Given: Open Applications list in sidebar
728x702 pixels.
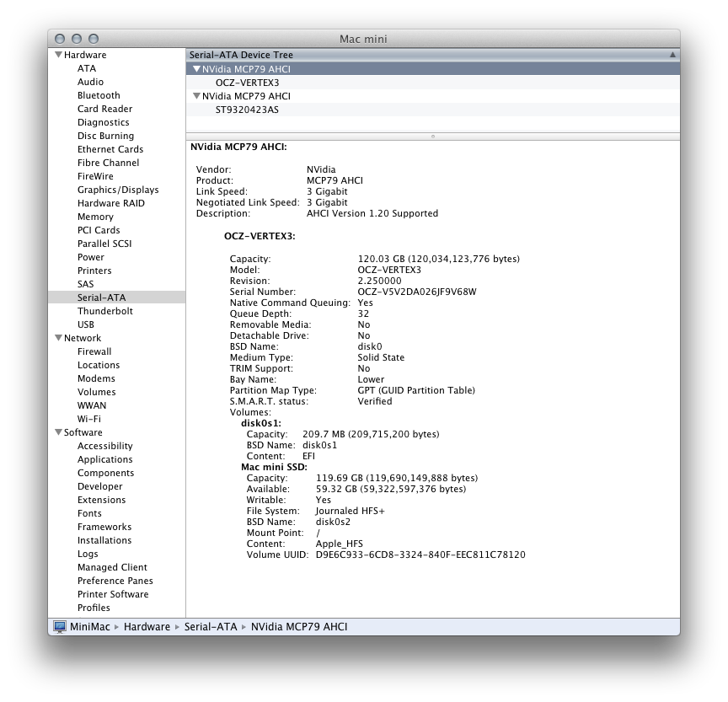Looking at the screenshot, I should (x=105, y=459).
